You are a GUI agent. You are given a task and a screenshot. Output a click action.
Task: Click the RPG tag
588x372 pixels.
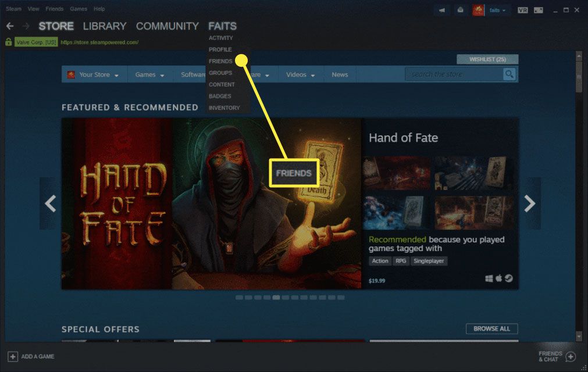click(x=401, y=261)
